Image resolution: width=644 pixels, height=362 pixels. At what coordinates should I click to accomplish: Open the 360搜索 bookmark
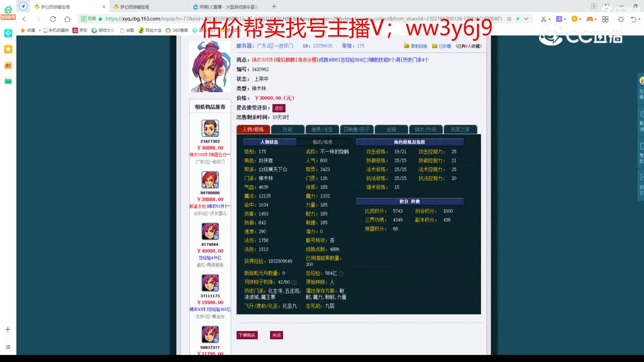tap(177, 30)
